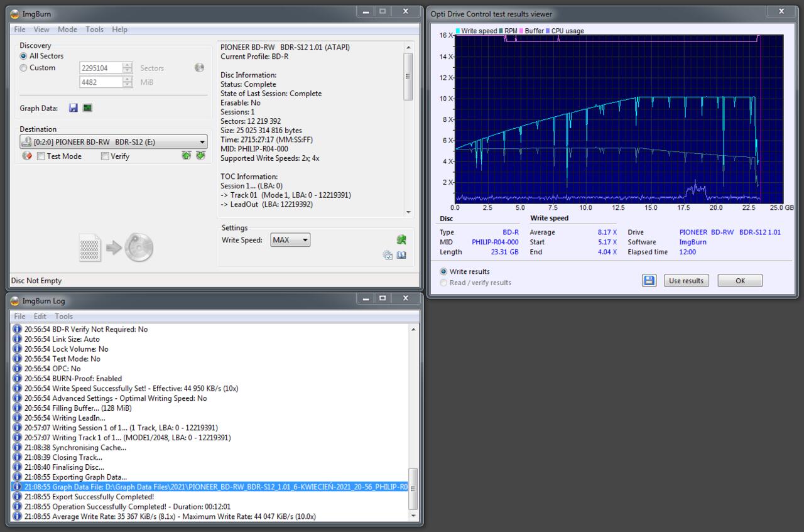Viewport: 804px width, 532px height.
Task: Click the 'MID: PHILIP-R04-000' info line
Action: 254,149
